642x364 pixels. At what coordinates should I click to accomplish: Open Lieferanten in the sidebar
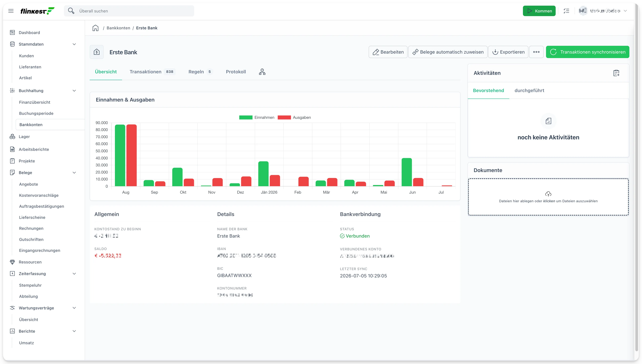[x=30, y=67]
